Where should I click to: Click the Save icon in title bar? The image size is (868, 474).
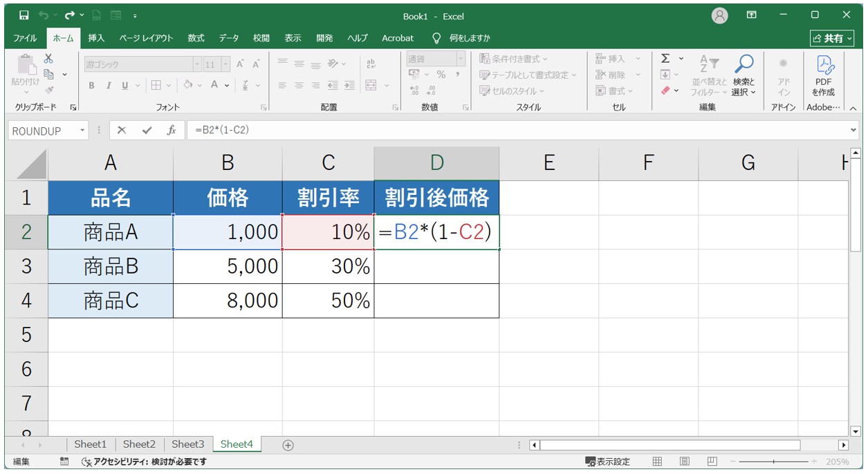click(x=24, y=15)
